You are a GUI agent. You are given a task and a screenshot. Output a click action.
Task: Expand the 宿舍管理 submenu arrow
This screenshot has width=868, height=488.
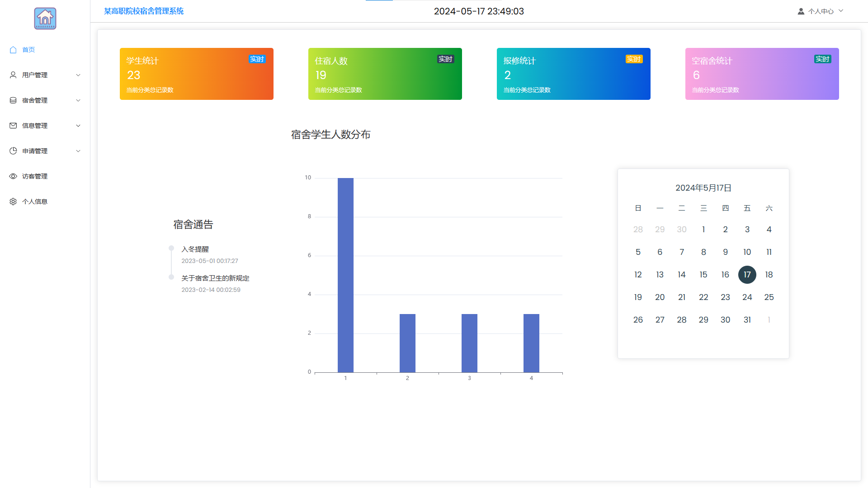[x=78, y=100]
